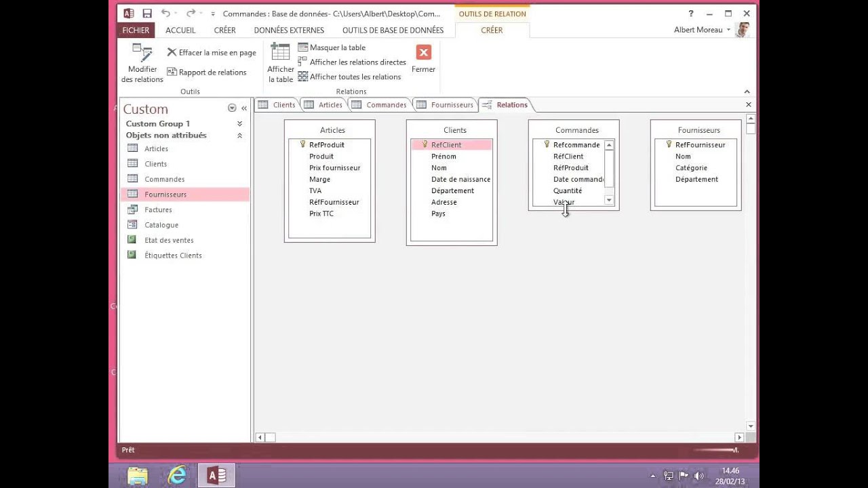Screen dimensions: 868x488
Task: Click the Modifier des relations icon
Action: [142, 54]
